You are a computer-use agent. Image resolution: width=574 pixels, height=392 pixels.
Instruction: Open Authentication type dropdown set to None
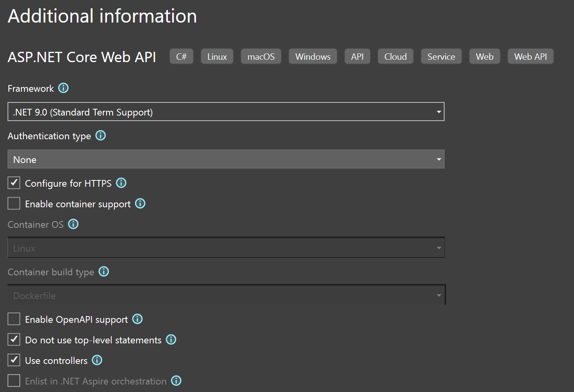pos(226,159)
